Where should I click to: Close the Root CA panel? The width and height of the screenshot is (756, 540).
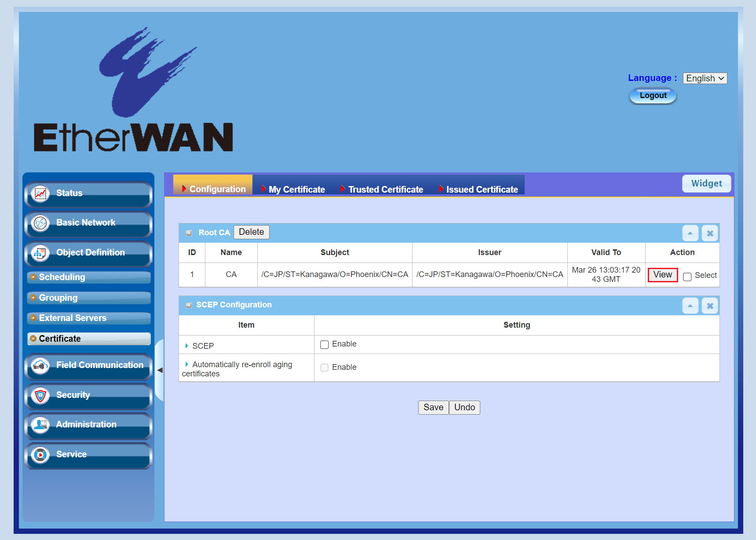tap(710, 233)
